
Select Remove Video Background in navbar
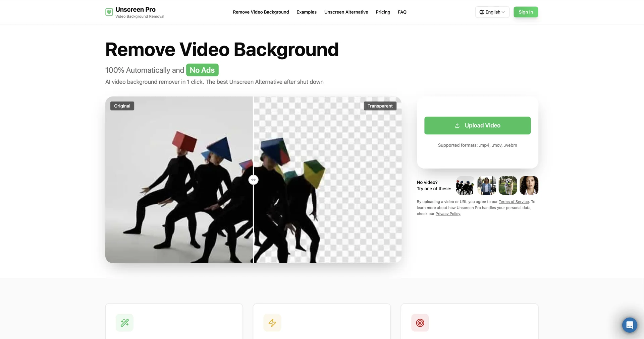coord(261,12)
